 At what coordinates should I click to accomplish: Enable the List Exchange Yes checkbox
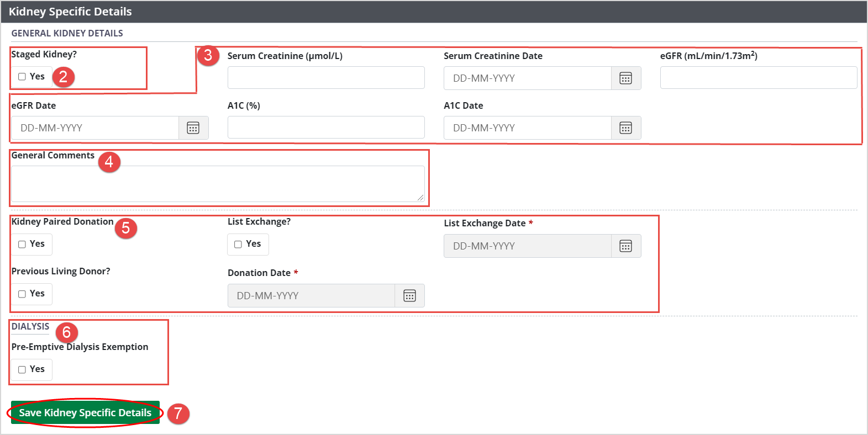pos(238,244)
